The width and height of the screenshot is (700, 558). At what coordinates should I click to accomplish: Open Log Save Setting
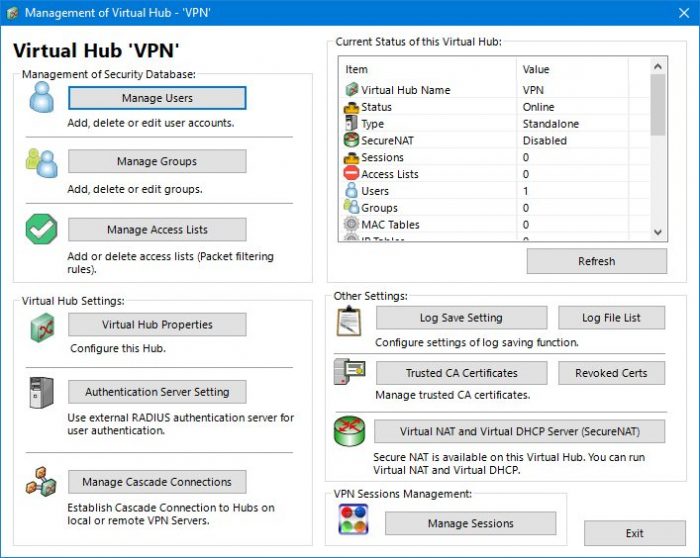(461, 318)
